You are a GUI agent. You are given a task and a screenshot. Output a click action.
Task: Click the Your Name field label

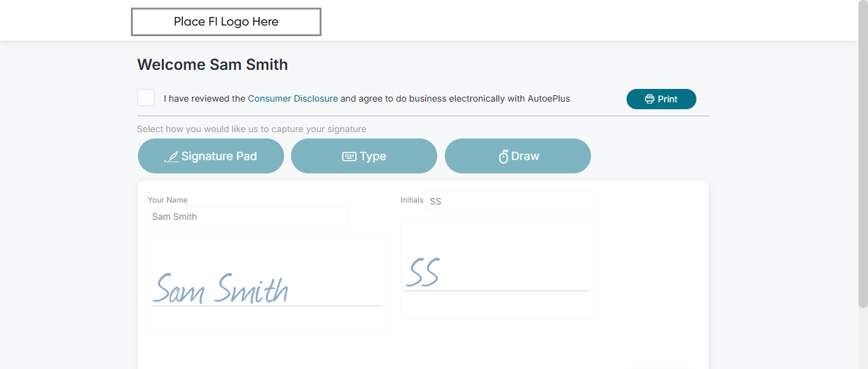pos(168,200)
